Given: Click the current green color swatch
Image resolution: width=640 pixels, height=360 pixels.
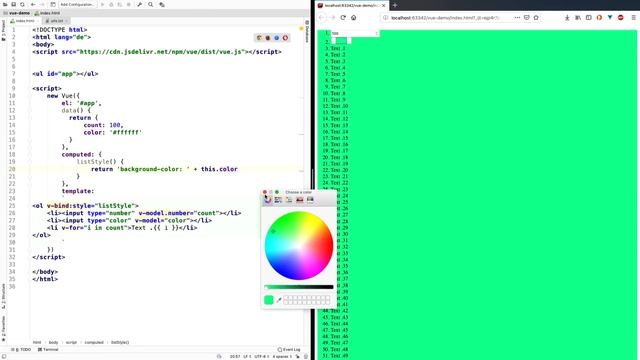Looking at the screenshot, I should point(269,300).
